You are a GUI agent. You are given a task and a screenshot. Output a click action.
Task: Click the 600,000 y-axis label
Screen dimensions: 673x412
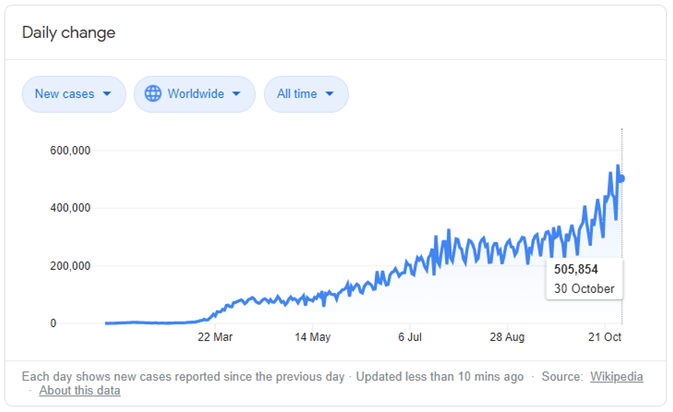click(70, 151)
